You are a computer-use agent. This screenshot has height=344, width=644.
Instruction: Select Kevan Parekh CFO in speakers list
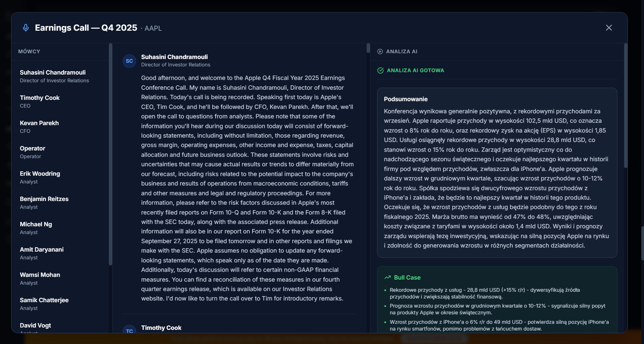[x=39, y=127]
